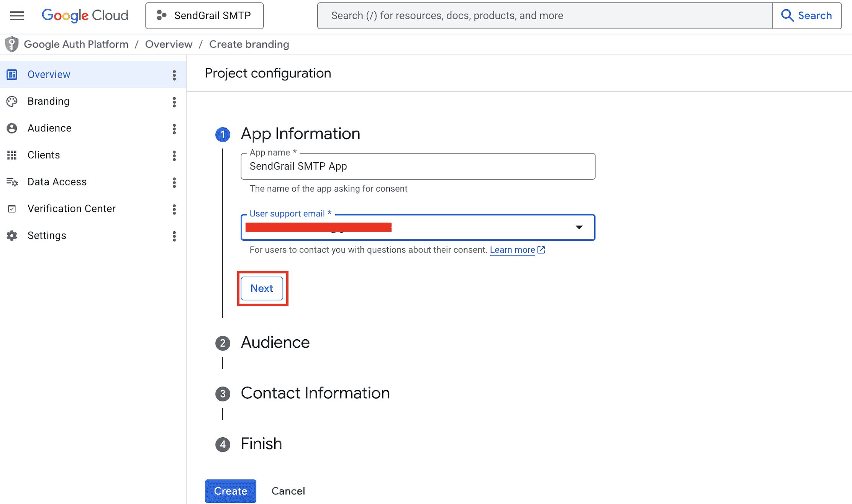Click the Google Auth Platform shield icon
This screenshot has height=504, width=852.
[12, 44]
